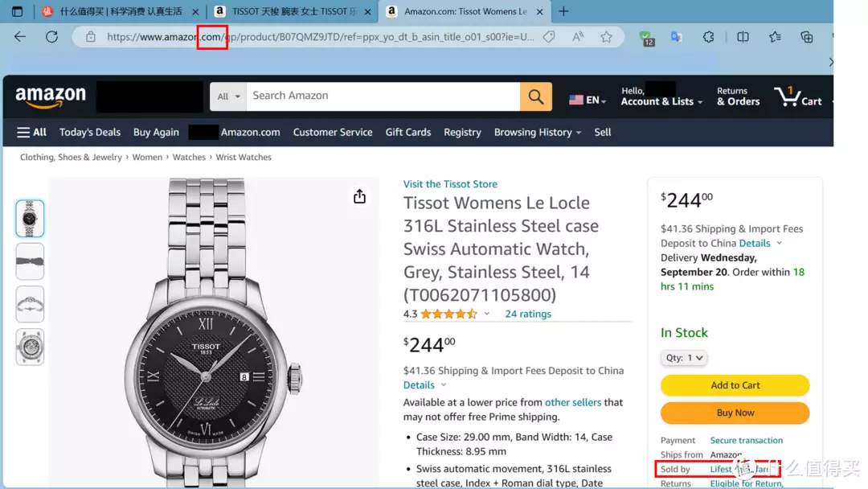Open Read aloud icon in address bar

pyautogui.click(x=577, y=37)
